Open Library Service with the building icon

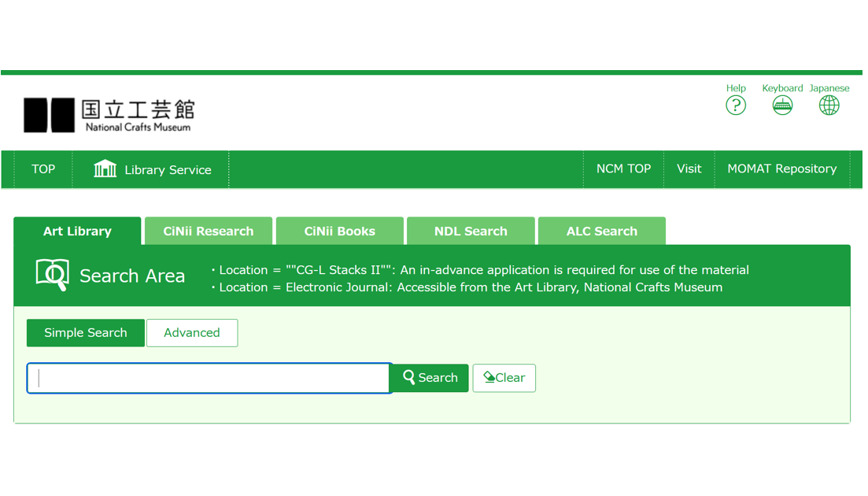point(152,169)
